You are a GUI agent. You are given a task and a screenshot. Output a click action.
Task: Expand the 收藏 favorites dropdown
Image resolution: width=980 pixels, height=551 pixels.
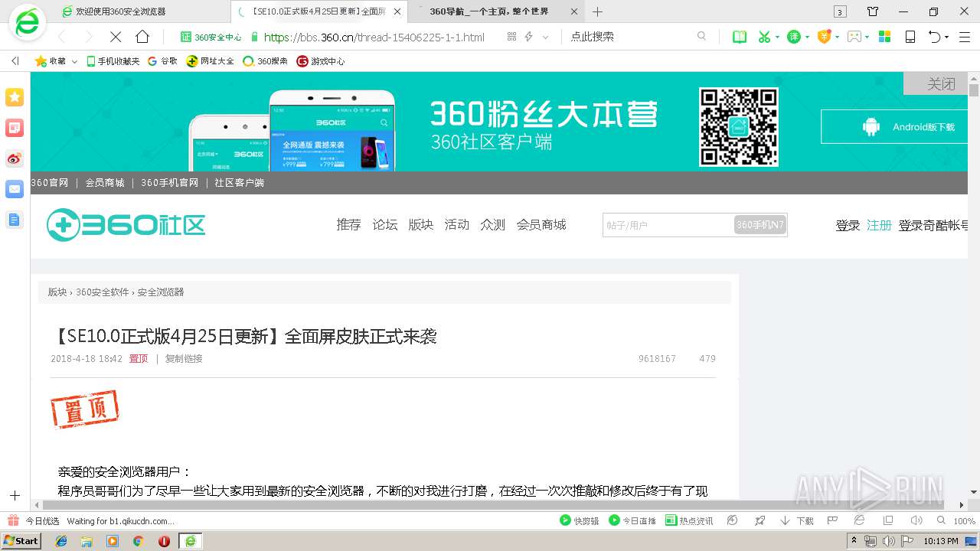[x=74, y=61]
